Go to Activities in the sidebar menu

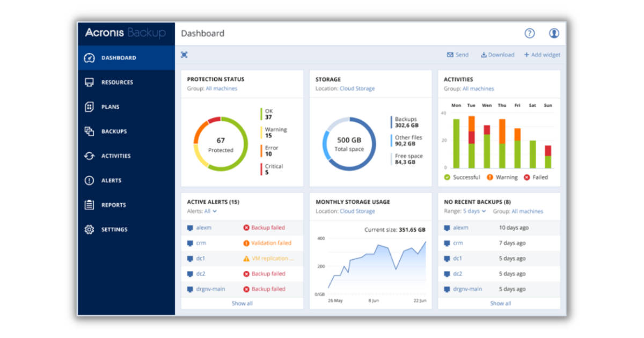(x=116, y=156)
